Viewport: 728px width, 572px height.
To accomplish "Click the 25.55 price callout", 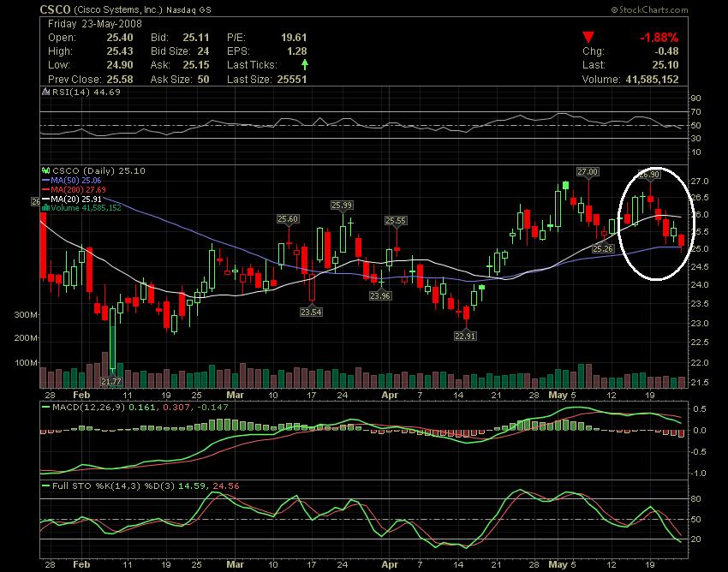I will point(396,221).
